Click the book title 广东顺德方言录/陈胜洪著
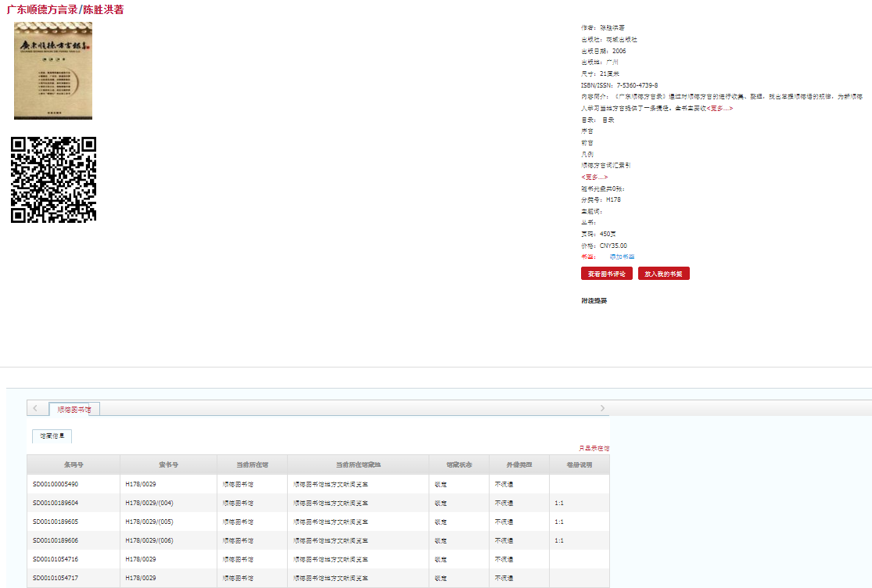 point(65,9)
